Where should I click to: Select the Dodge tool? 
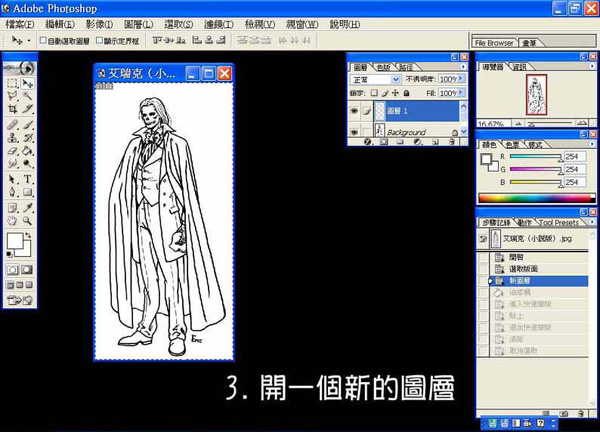27,164
